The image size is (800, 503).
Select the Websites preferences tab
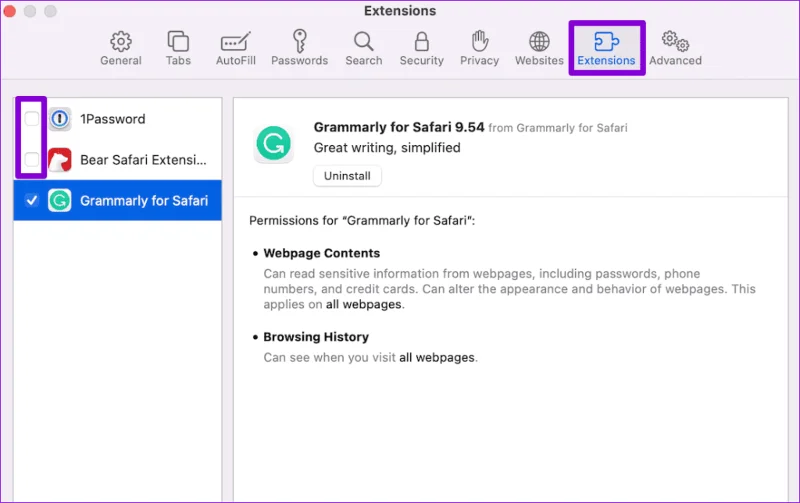[x=539, y=48]
